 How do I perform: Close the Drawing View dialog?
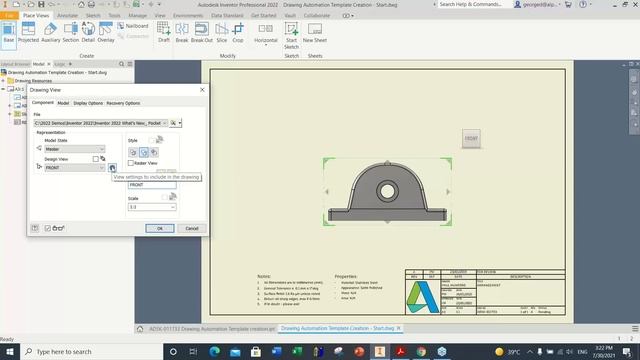click(202, 90)
